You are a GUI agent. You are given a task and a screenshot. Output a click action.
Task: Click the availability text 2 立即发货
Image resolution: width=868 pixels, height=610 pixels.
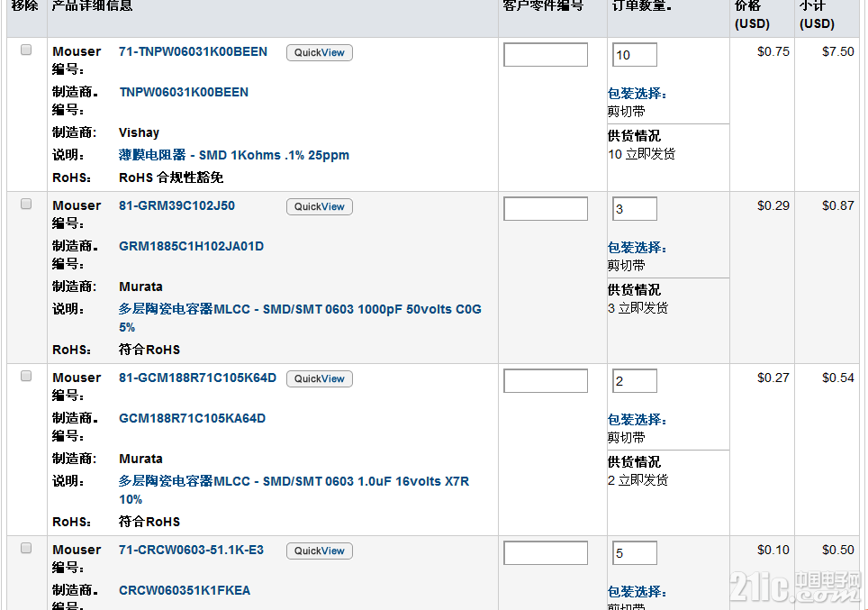[x=637, y=480]
